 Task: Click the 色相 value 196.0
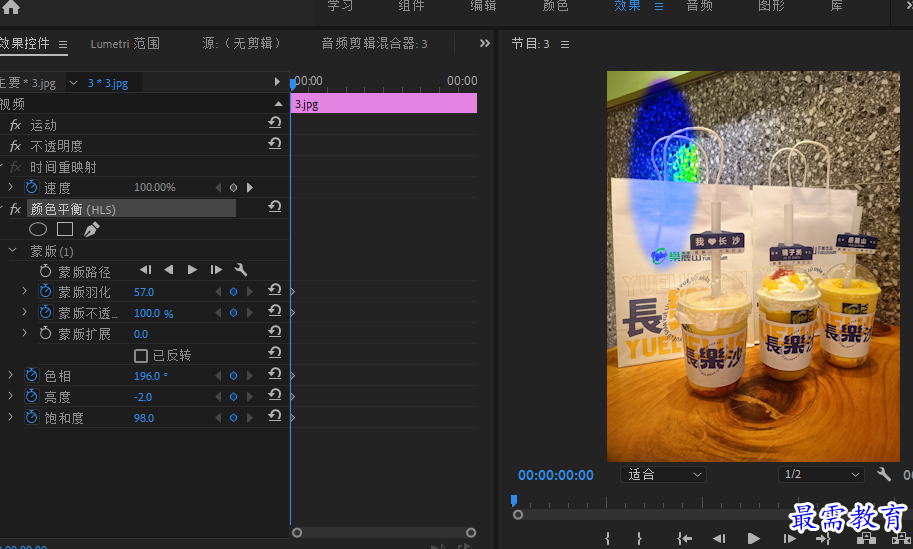click(150, 376)
